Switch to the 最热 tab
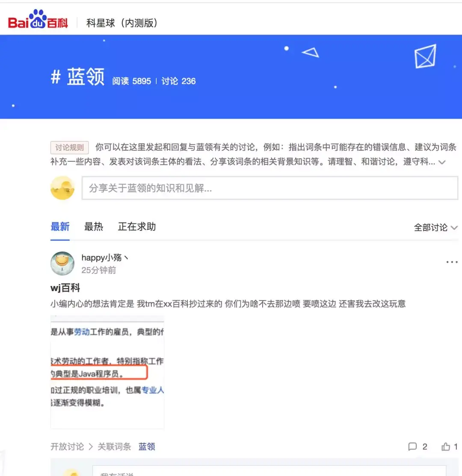 [x=93, y=226]
